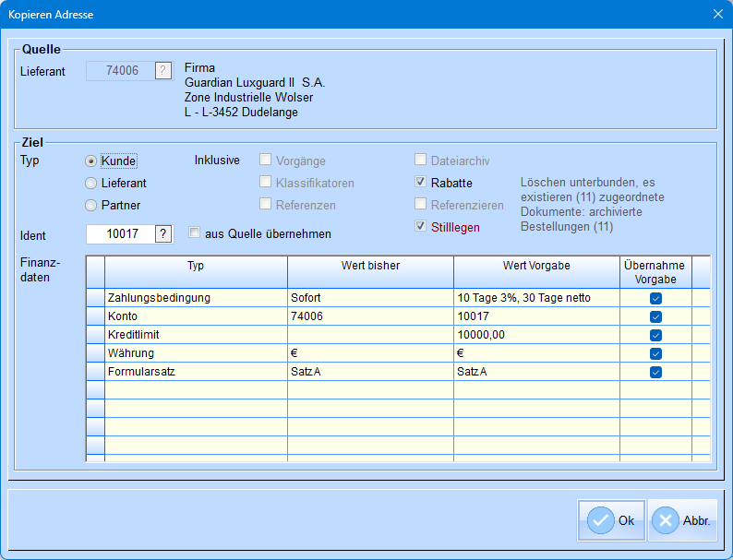Close the Kopieren Adresse dialog
The height and width of the screenshot is (560, 733).
718,14
